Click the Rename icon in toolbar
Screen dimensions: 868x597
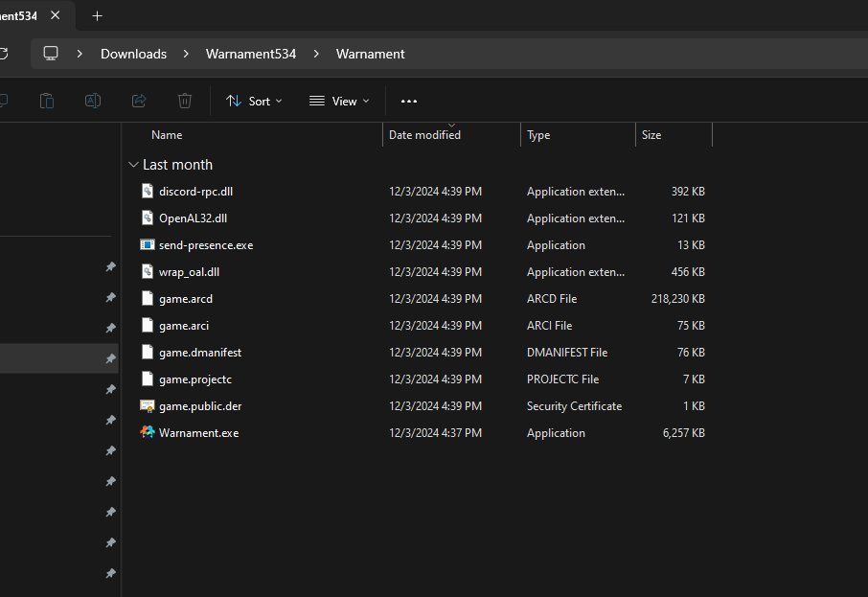click(x=93, y=101)
